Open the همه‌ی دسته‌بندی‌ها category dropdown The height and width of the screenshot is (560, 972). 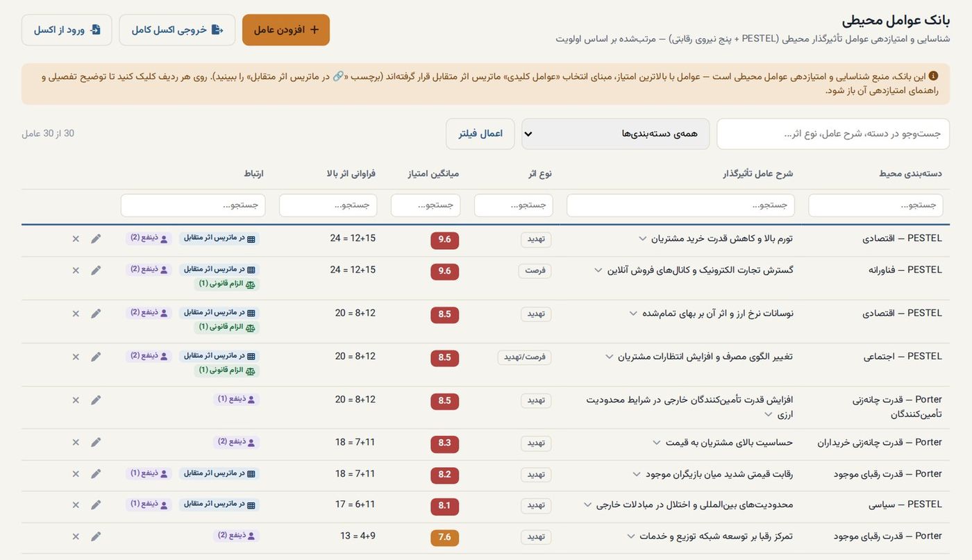616,134
